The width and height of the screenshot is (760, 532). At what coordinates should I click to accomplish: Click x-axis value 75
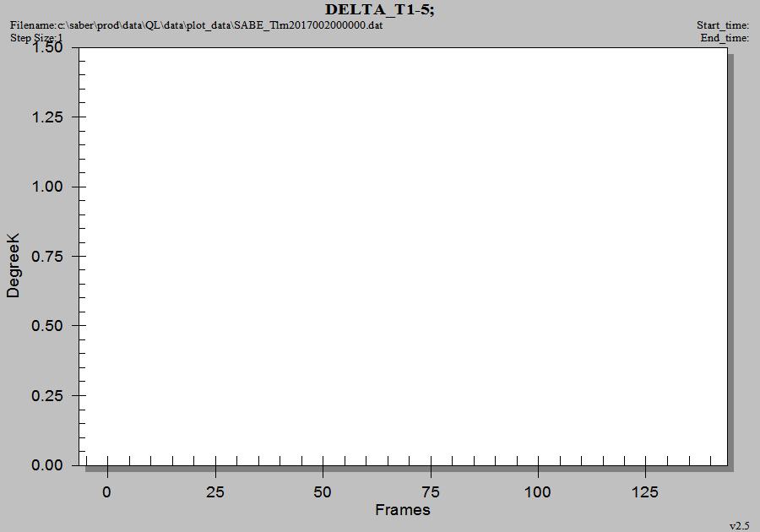coord(431,492)
